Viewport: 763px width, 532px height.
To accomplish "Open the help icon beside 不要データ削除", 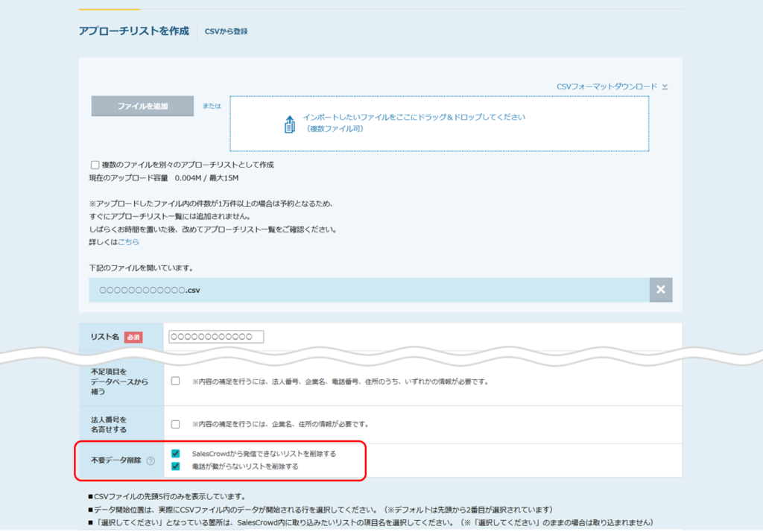I will click(151, 461).
